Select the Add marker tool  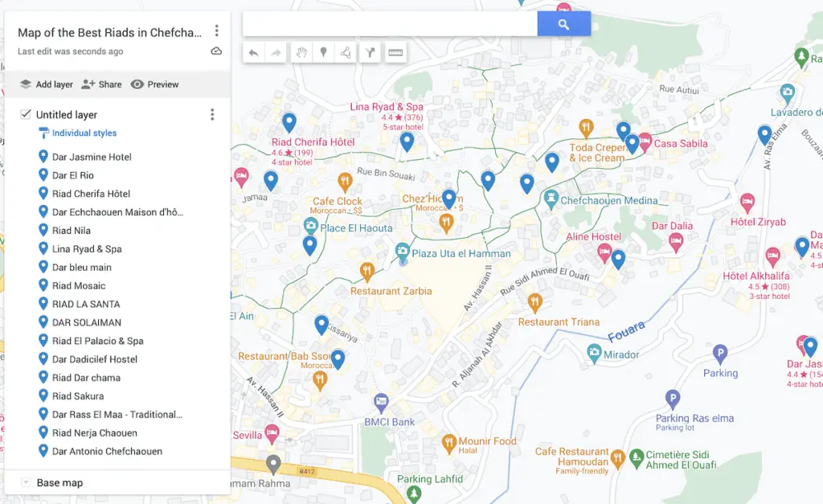(x=323, y=52)
